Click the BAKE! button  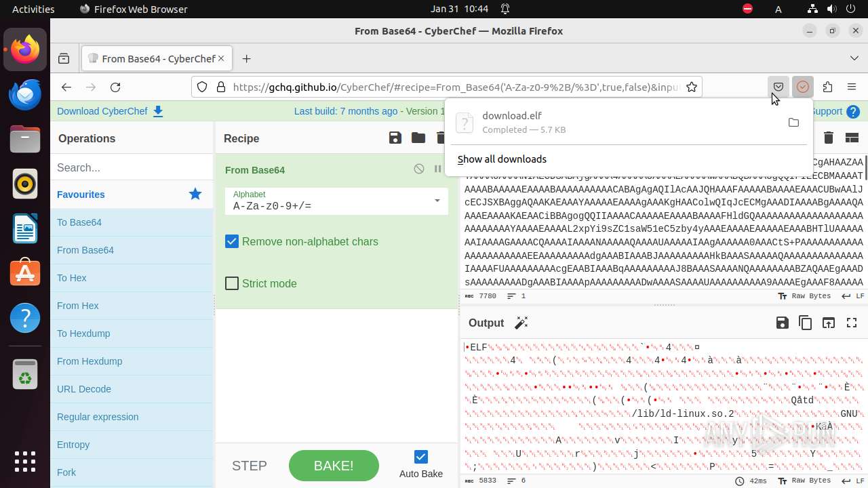[334, 466]
